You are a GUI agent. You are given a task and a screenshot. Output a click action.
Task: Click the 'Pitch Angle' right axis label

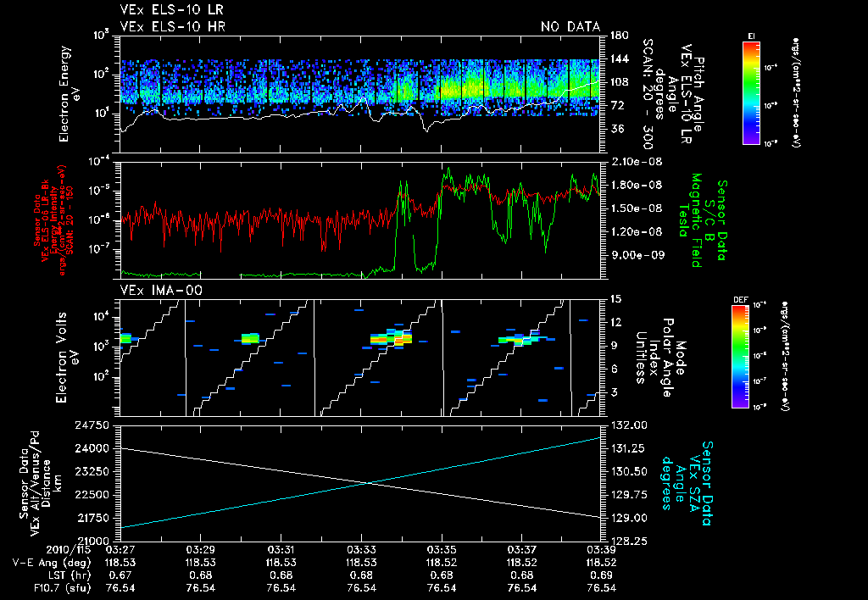point(698,94)
